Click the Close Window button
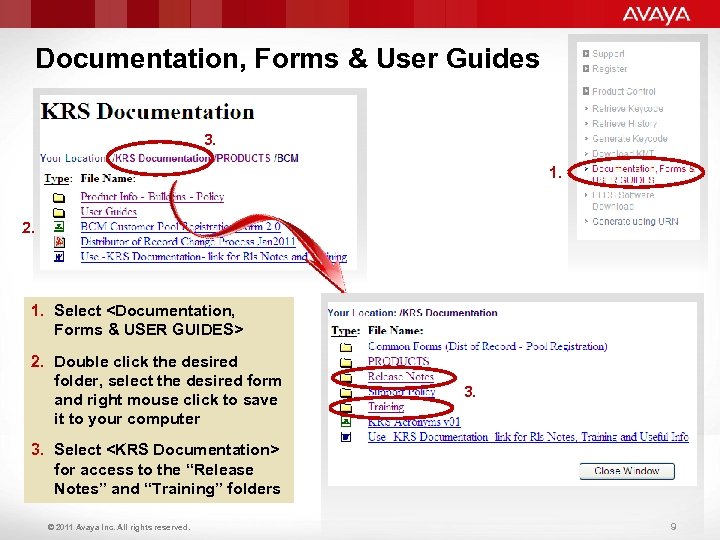720x540 pixels. (x=627, y=471)
